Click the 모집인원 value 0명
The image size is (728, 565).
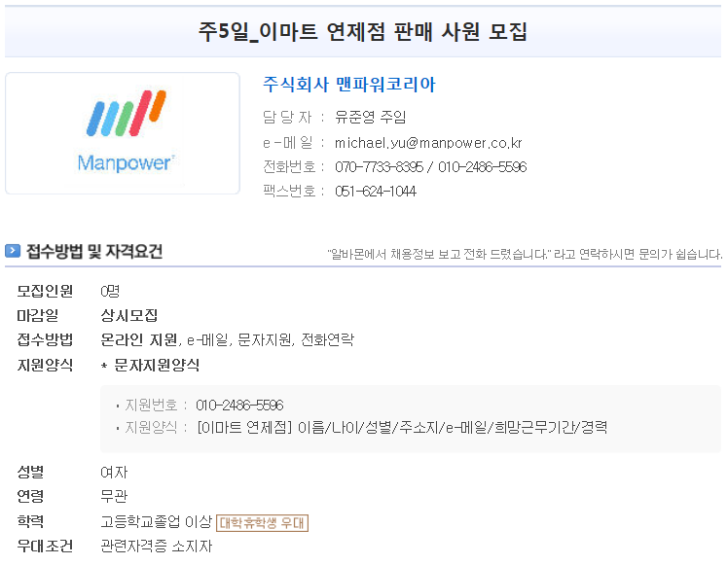coord(110,292)
